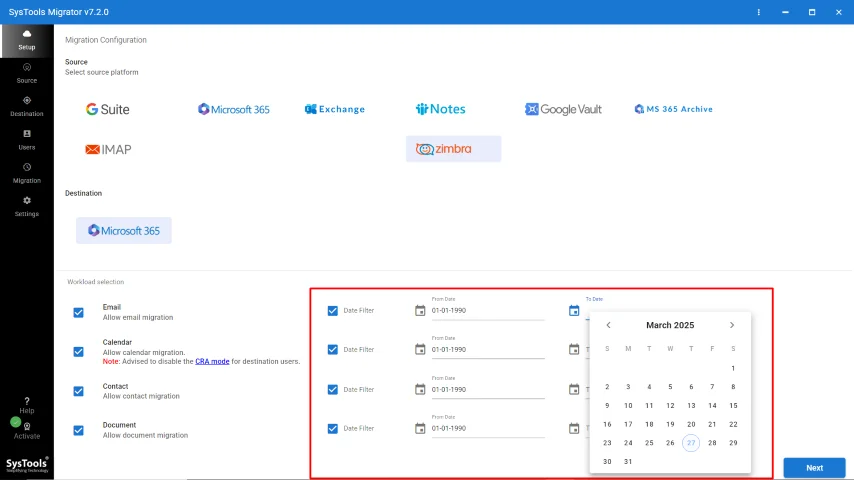Select IMAP as source platform
This screenshot has width=854, height=480.
click(108, 149)
